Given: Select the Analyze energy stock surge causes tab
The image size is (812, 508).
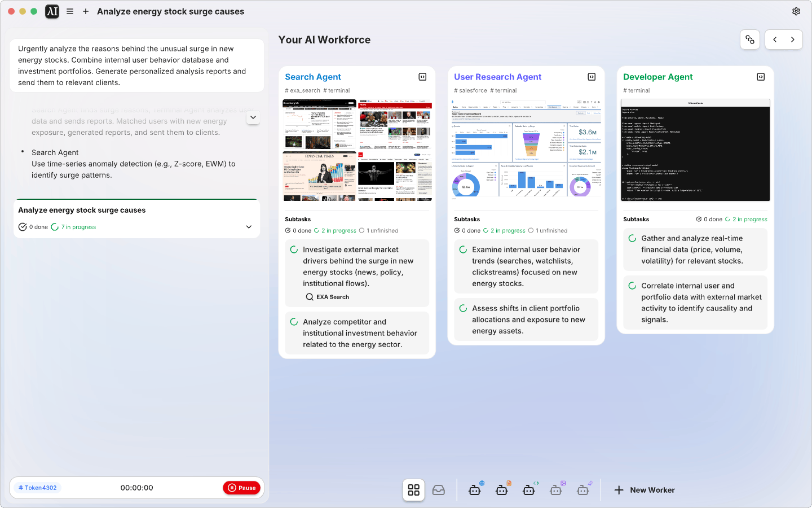Looking at the screenshot, I should (171, 11).
